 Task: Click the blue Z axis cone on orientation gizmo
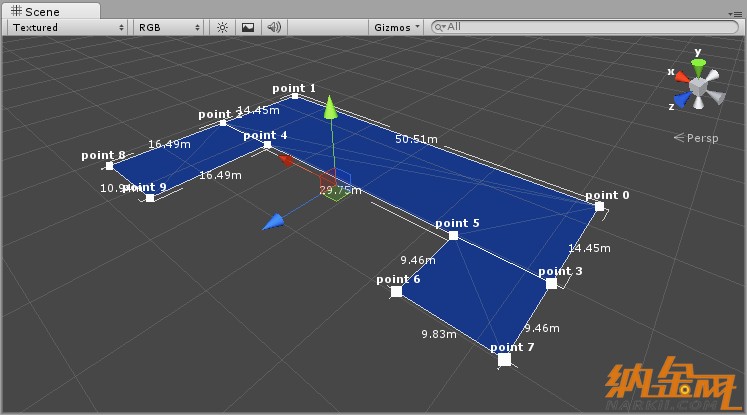click(x=683, y=99)
